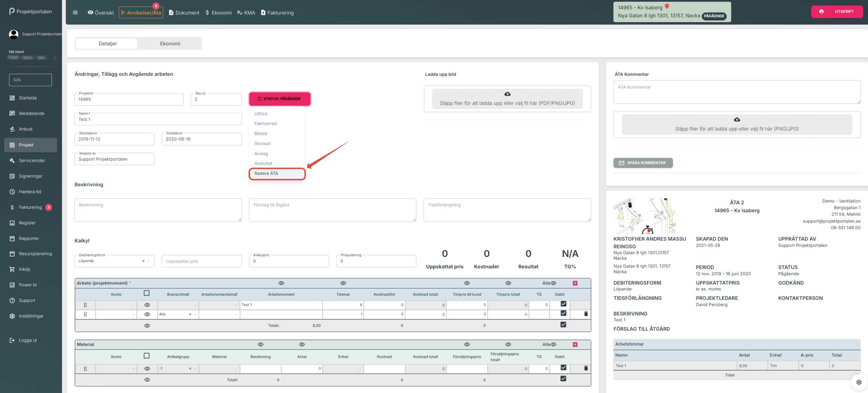
Task: Click the cloud upload icon under Ladda upp bild
Action: [507, 94]
